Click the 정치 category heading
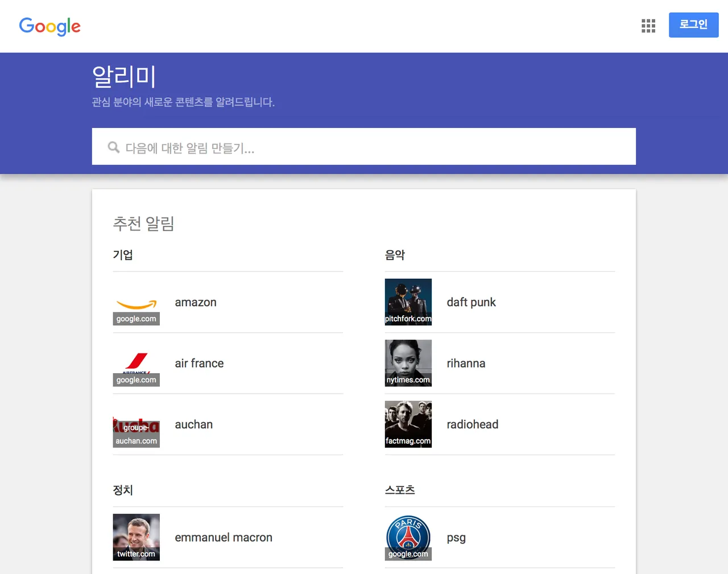728x574 pixels. tap(123, 490)
